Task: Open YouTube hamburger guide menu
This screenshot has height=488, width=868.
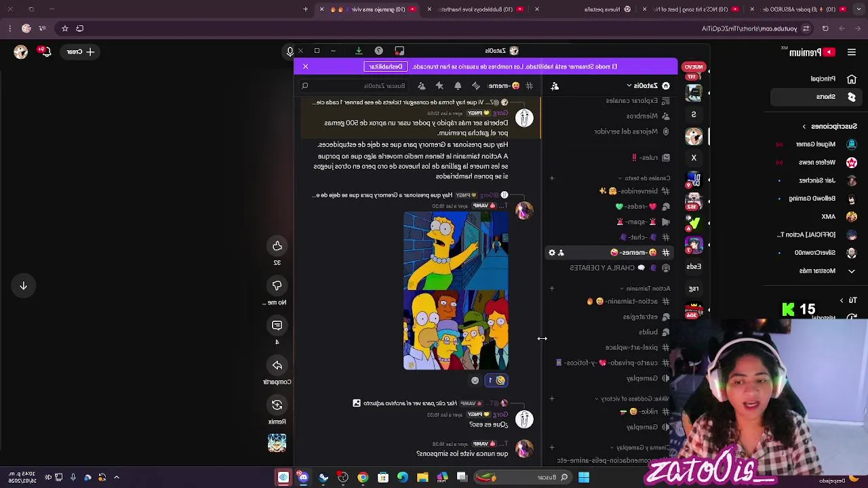Action: [852, 52]
